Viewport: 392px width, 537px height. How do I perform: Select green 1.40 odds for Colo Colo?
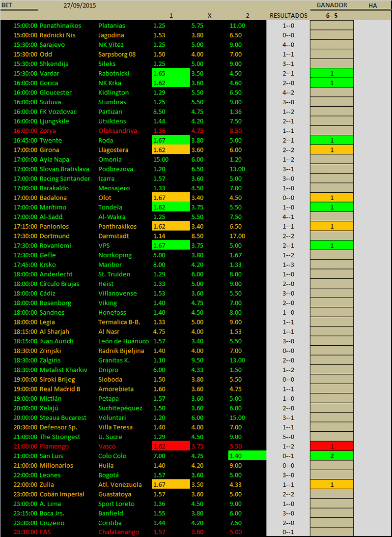pyautogui.click(x=247, y=455)
